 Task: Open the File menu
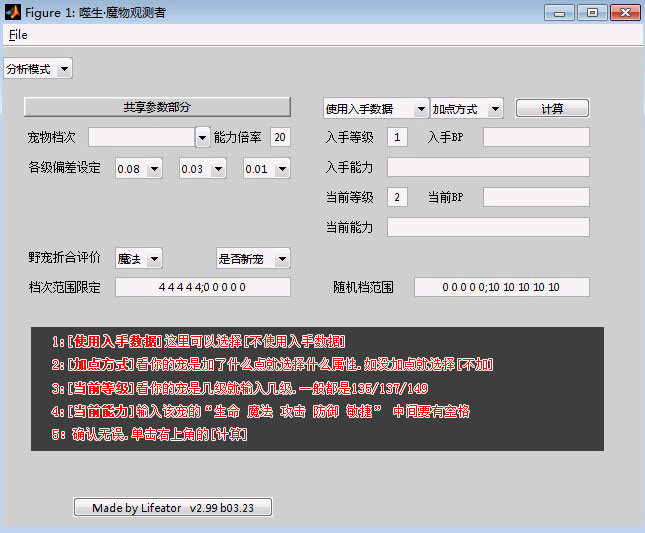click(18, 35)
